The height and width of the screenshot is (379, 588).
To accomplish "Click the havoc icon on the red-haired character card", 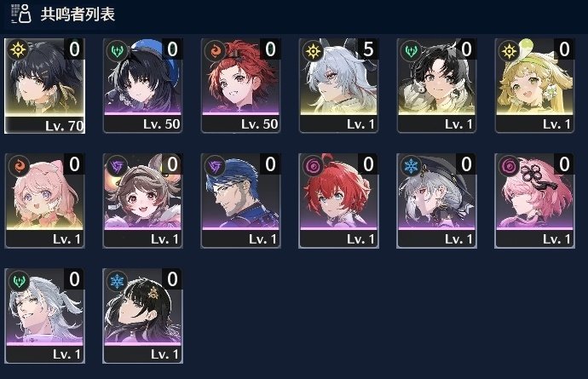I will (x=313, y=166).
